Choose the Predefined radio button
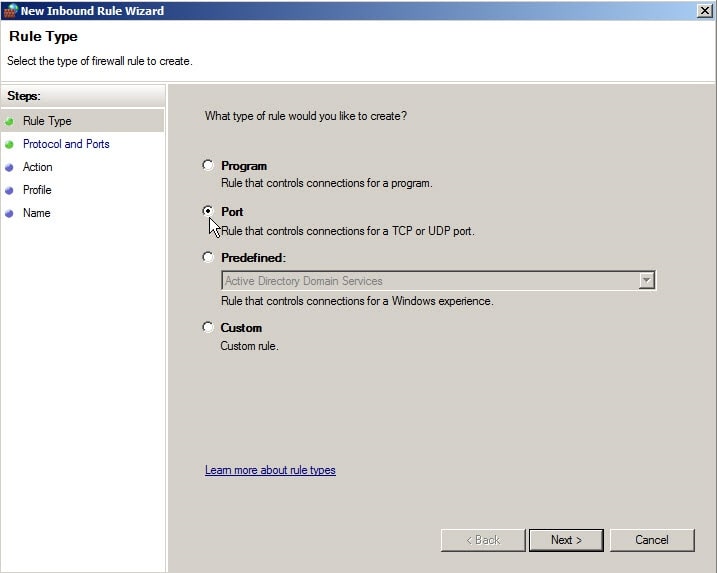Screen dimensions: 717x573 [208, 258]
